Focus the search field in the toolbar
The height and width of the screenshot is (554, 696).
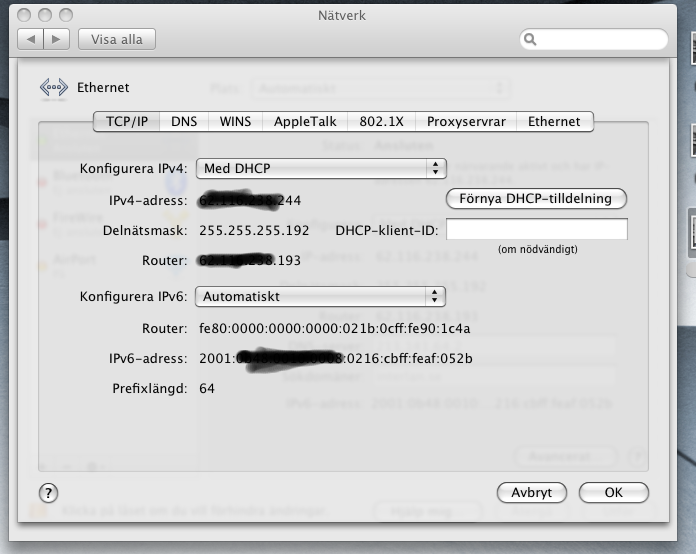pos(594,40)
